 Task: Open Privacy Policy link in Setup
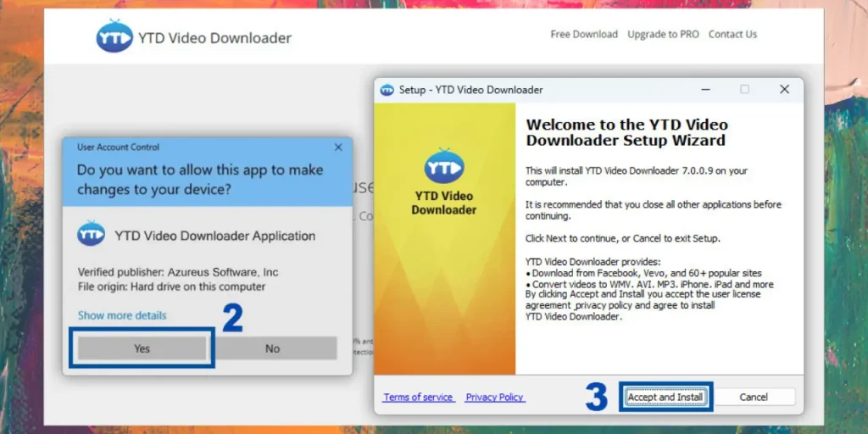coord(495,398)
